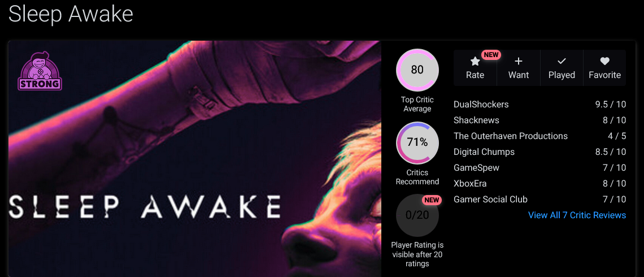Click the Sleep Awake cover artwork
Screen dimensions: 644x277
pyautogui.click(x=195, y=159)
